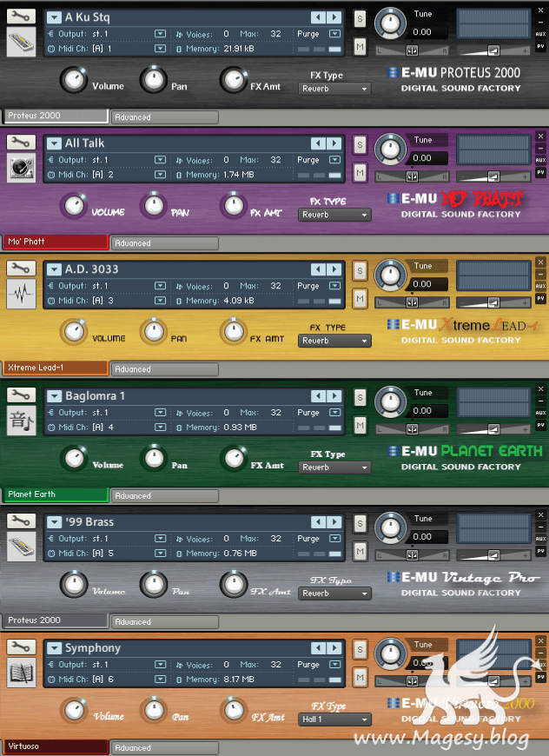The width and height of the screenshot is (549, 756).
Task: Open the wrench edit icon for A.D. 3033
Action: tap(21, 268)
